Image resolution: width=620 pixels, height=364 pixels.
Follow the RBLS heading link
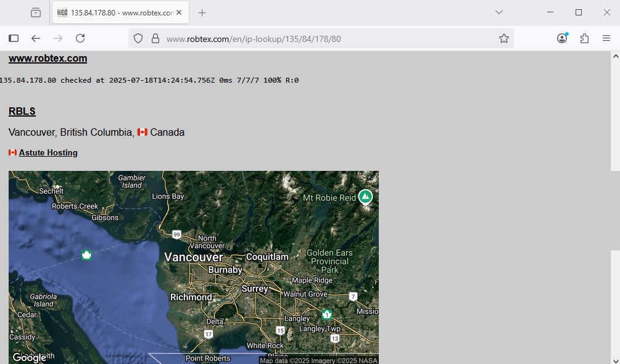[22, 112]
